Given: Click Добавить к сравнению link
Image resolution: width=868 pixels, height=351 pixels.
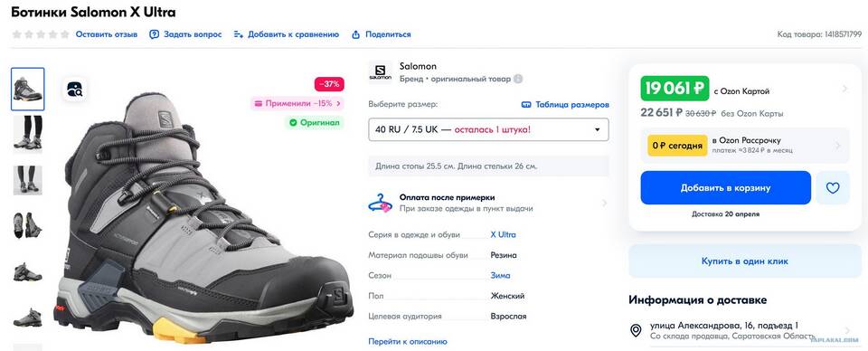Looking at the screenshot, I should coord(287,34).
